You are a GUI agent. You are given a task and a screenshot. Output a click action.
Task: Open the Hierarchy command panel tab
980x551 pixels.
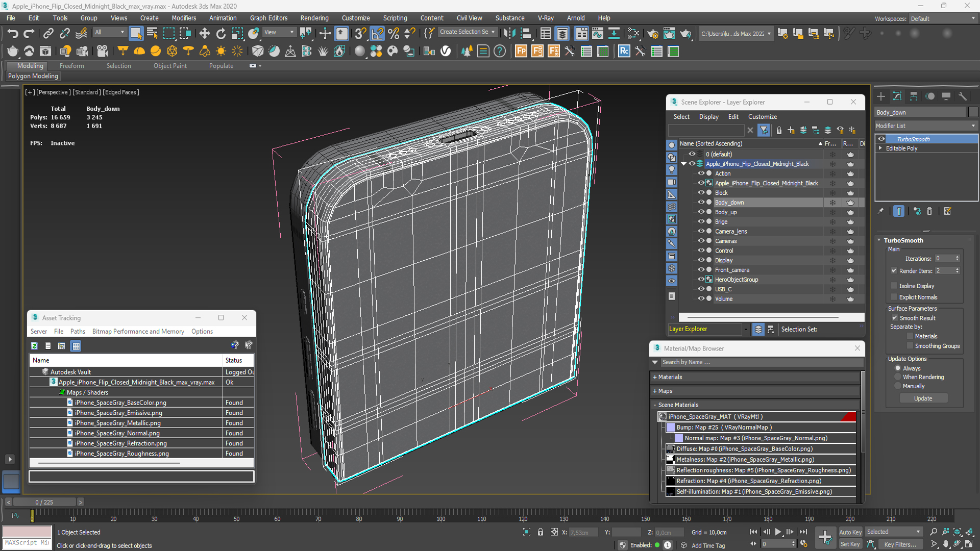point(914,96)
